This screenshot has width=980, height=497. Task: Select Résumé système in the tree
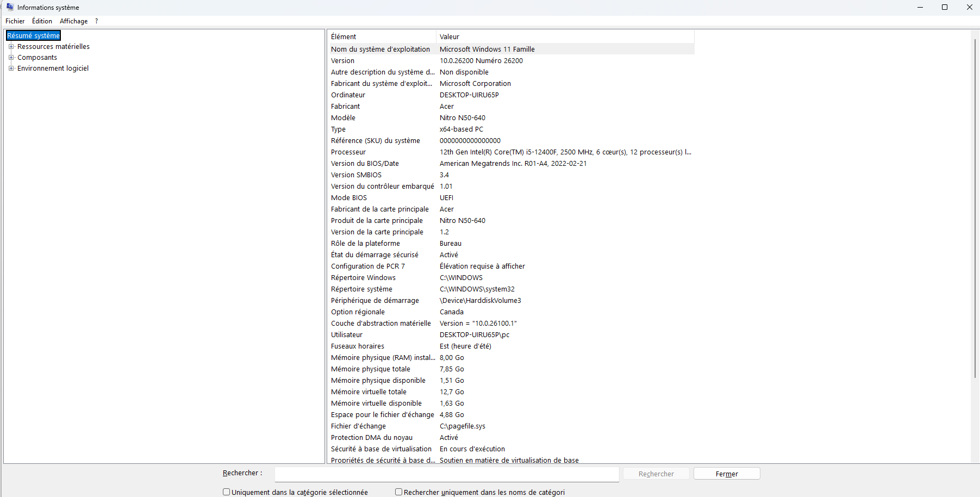[34, 36]
